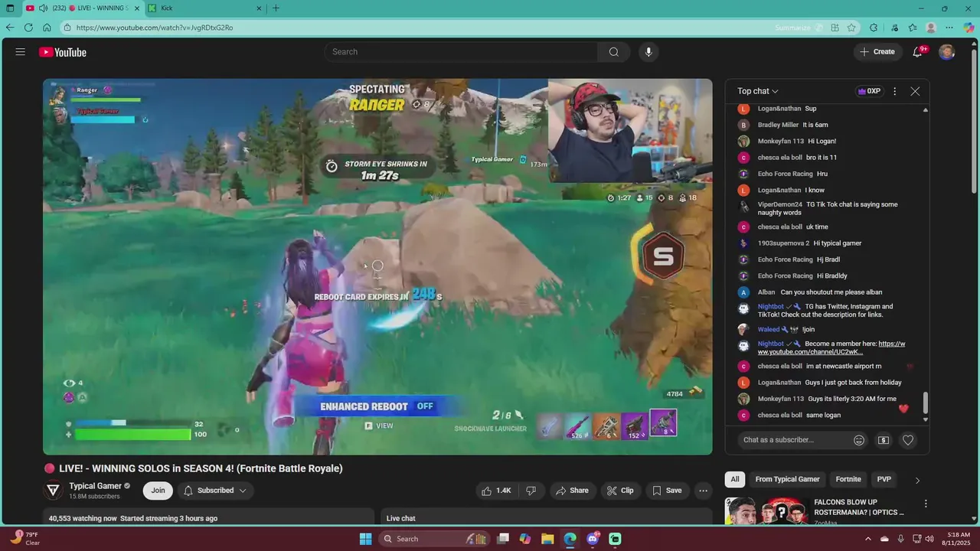Viewport: 980px width, 551px height.
Task: Go back in browser history
Action: [10, 28]
